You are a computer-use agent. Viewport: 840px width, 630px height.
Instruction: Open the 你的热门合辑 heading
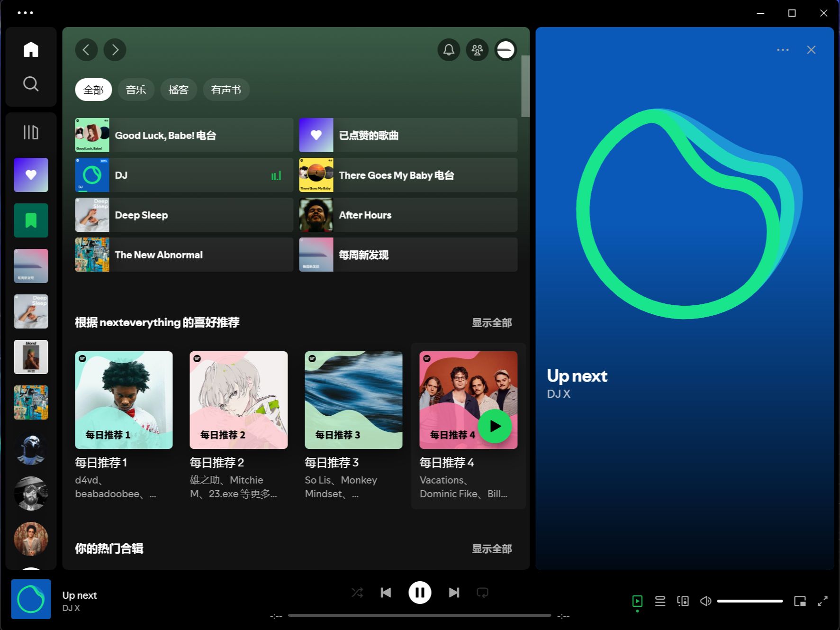(x=109, y=548)
